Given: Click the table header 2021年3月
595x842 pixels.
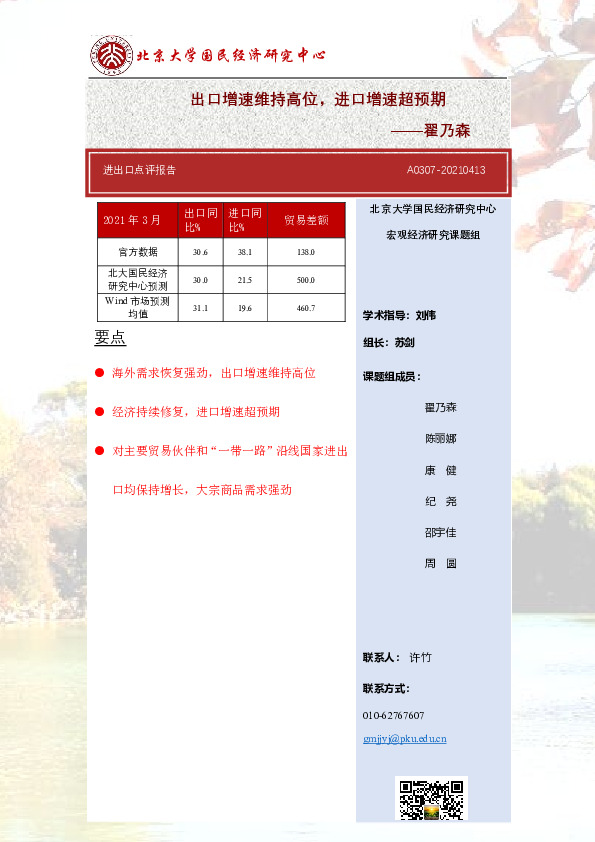Looking at the screenshot, I should (132, 220).
